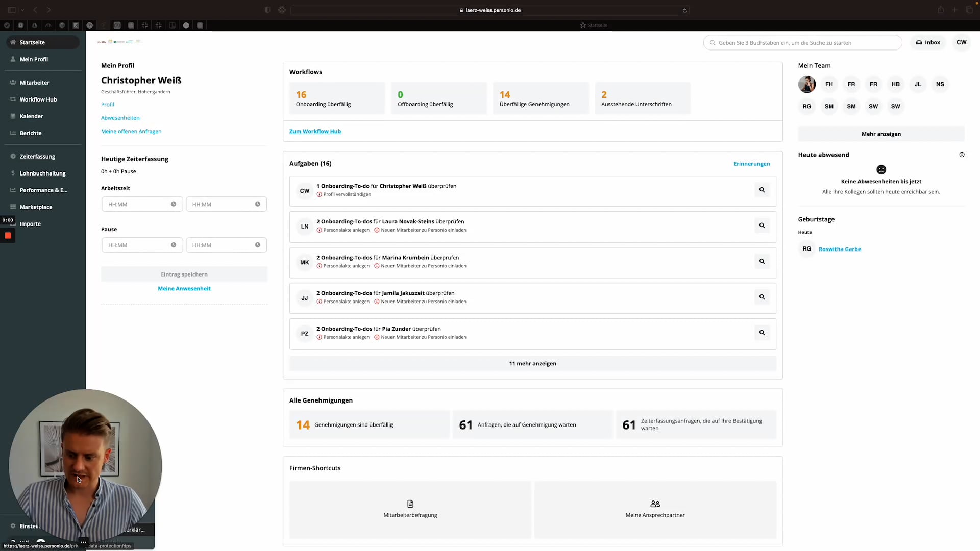Open the Mitarbeiterbefragung shortcut
980x551 pixels.
tap(410, 509)
